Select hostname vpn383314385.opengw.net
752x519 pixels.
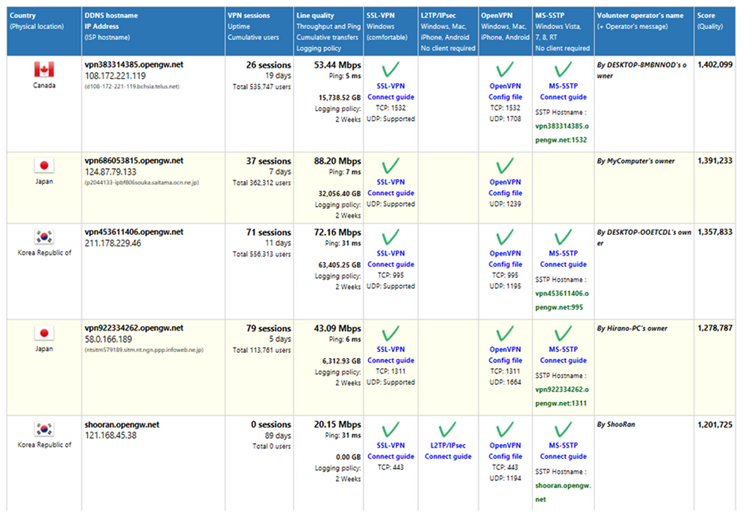pos(134,65)
